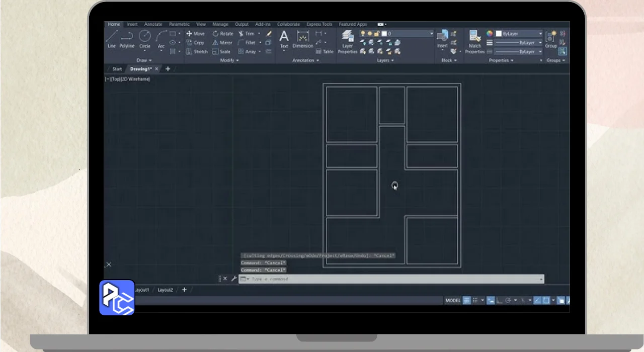Viewport: 644px width, 352px height.
Task: Click the Mirror tool
Action: (x=222, y=43)
